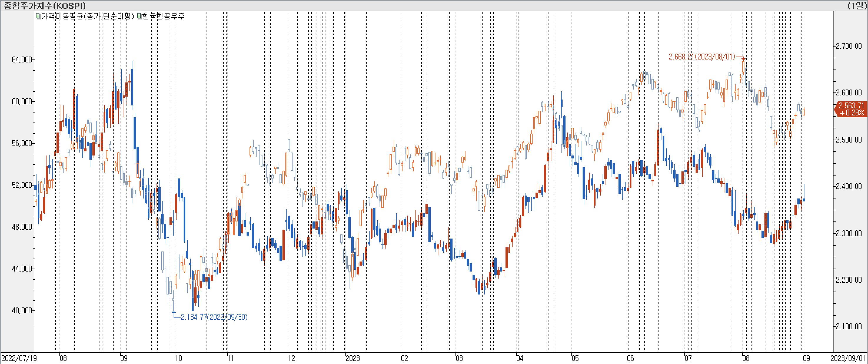Click the 가격이동평균 legend indicator icon
Viewport: 868px width, 364px height.
point(38,16)
